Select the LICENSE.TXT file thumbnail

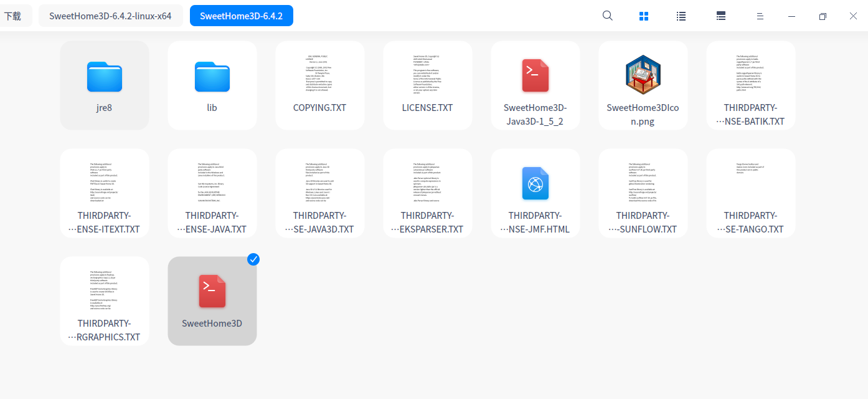click(428, 75)
